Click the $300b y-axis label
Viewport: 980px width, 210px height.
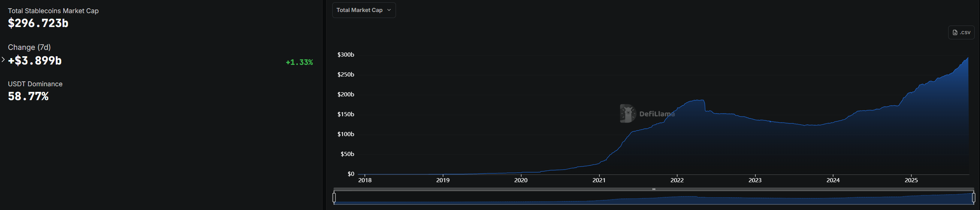point(345,54)
